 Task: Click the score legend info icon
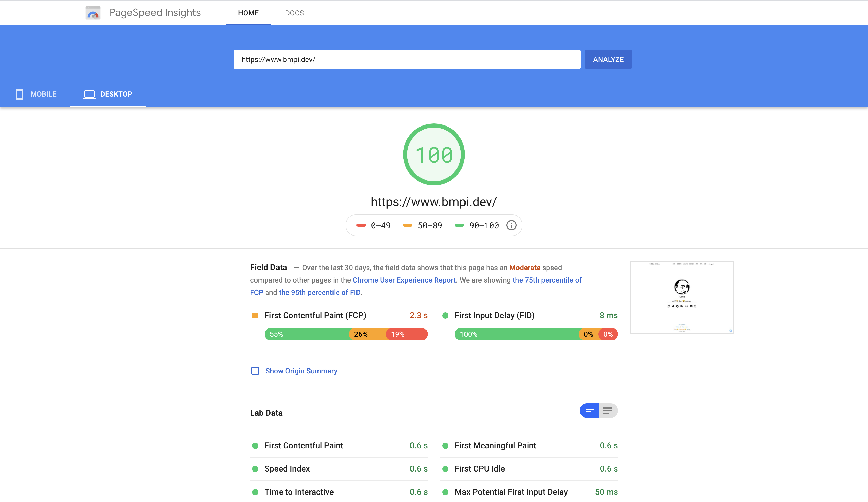pos(511,225)
